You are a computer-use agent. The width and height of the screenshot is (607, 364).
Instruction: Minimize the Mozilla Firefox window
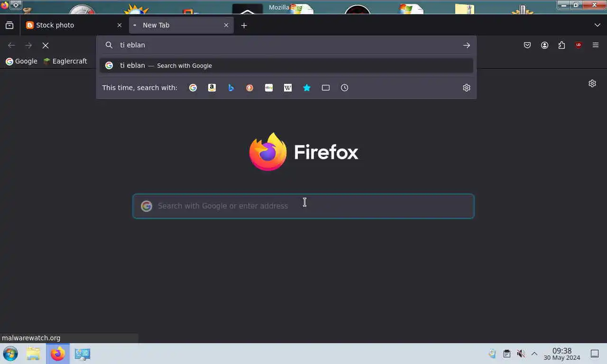pos(563,5)
